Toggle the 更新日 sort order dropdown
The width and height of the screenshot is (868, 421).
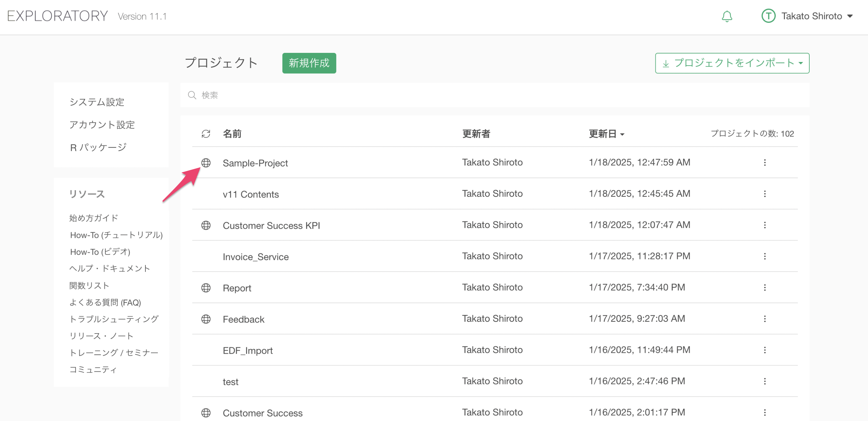606,134
